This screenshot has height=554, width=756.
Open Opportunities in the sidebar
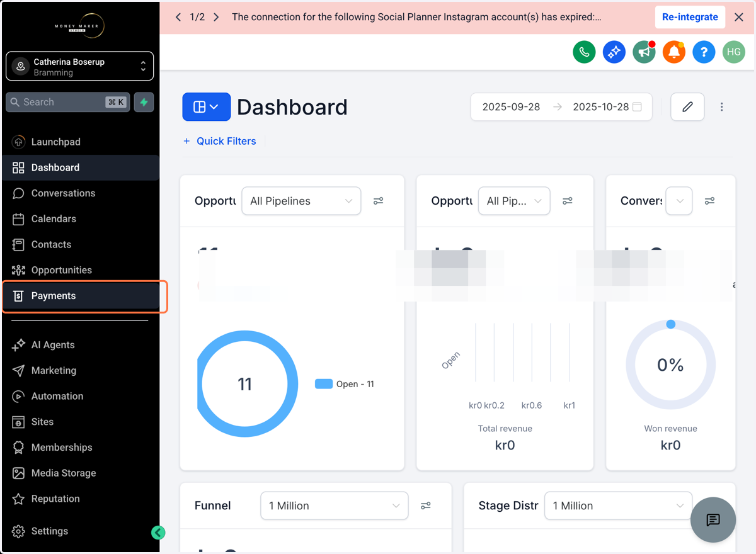[x=79, y=270]
